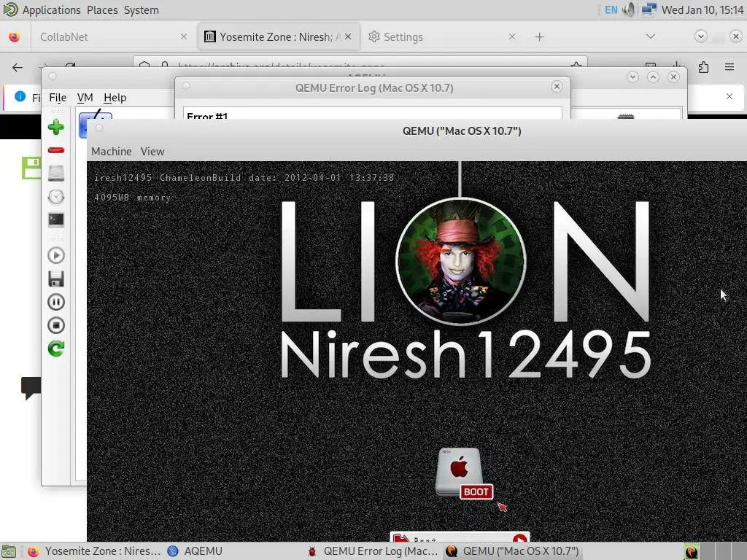Image resolution: width=747 pixels, height=560 pixels.
Task: Switch to QEMU Mac OS X taskbar entry
Action: tap(514, 551)
